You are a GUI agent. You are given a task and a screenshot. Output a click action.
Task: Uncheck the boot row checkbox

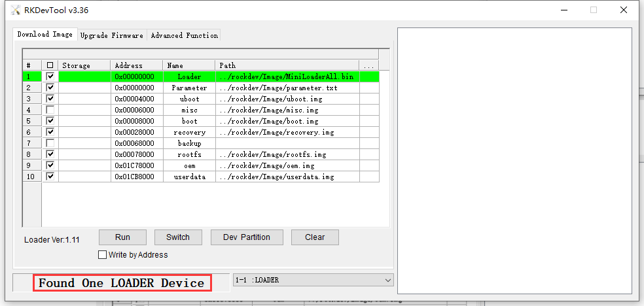[x=50, y=121]
